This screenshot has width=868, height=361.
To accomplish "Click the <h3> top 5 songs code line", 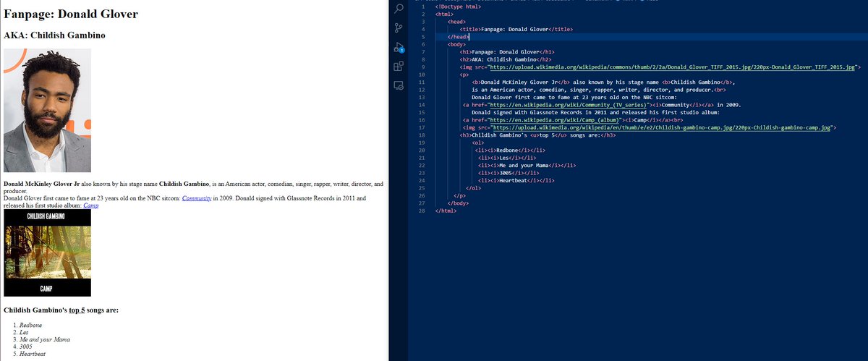I will tap(537, 135).
